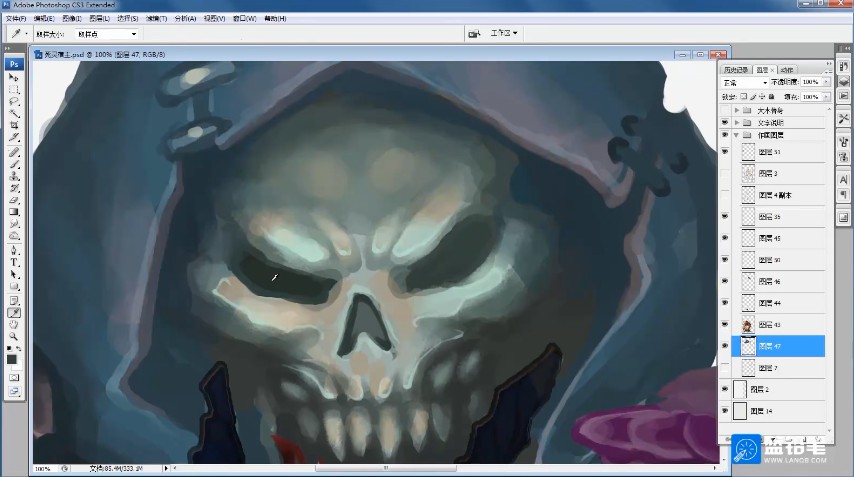Open status bar info arrow menu
Viewport: 854px width, 477px height.
click(166, 468)
